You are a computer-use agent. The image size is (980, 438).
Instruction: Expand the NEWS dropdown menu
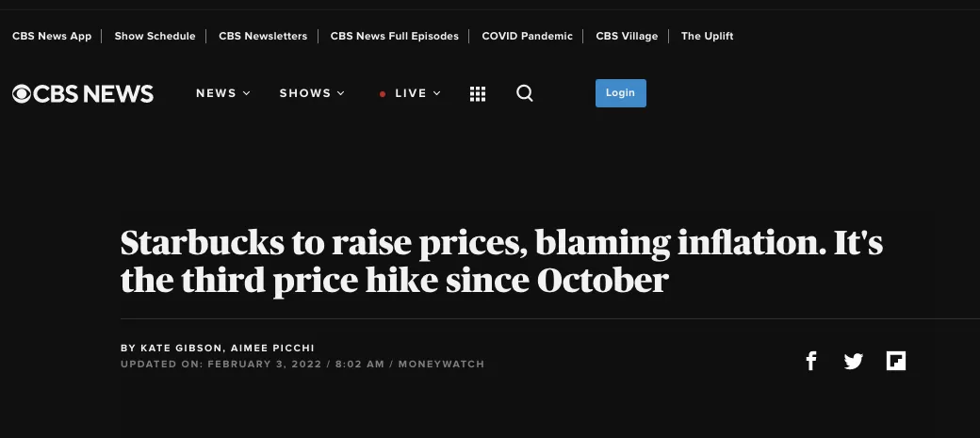pos(223,93)
